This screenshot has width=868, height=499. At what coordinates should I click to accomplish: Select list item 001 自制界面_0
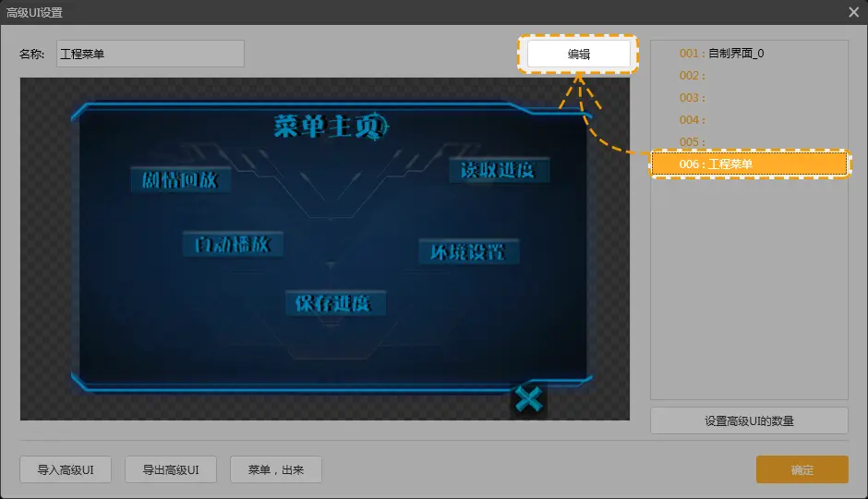(x=721, y=54)
